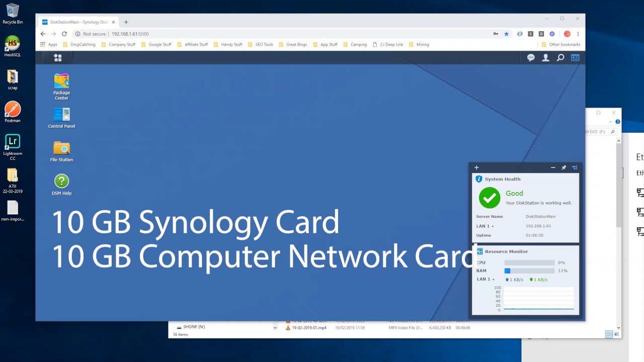Open DSM notifications speech bubble icon
This screenshot has height=362, width=644.
[x=531, y=58]
